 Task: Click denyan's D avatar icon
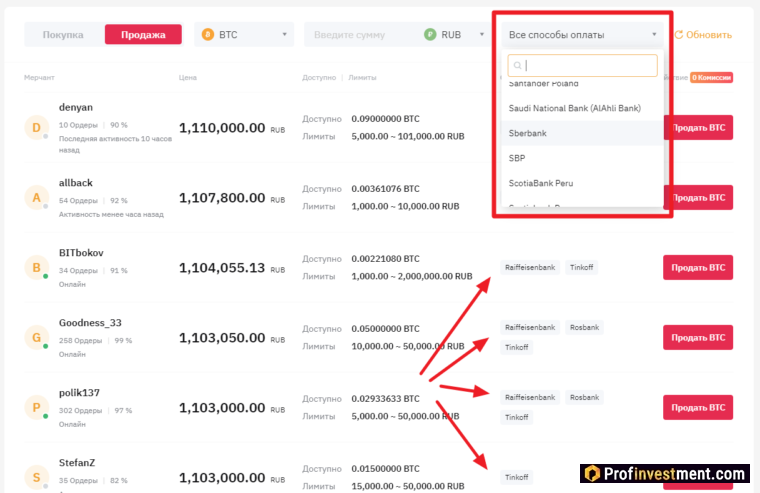(x=36, y=127)
